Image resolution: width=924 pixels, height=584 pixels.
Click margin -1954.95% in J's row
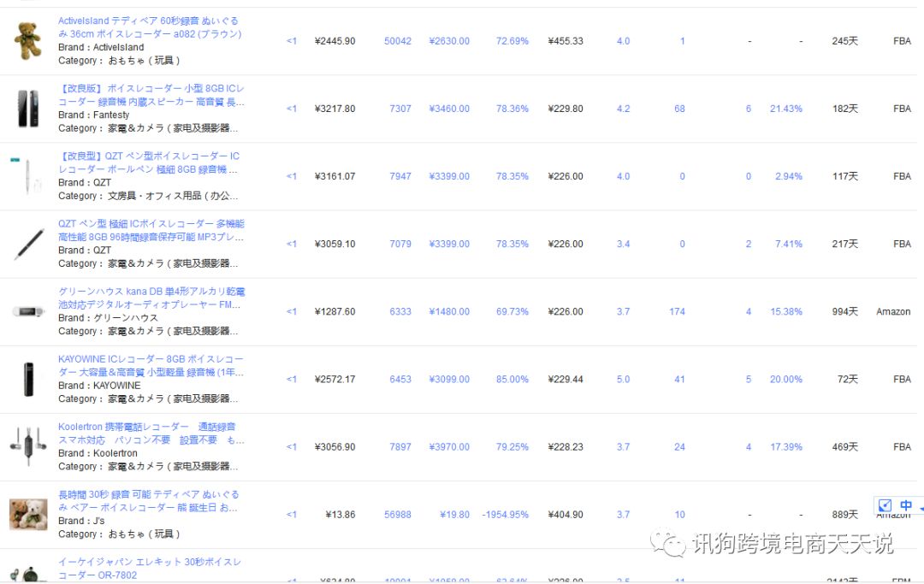click(505, 515)
